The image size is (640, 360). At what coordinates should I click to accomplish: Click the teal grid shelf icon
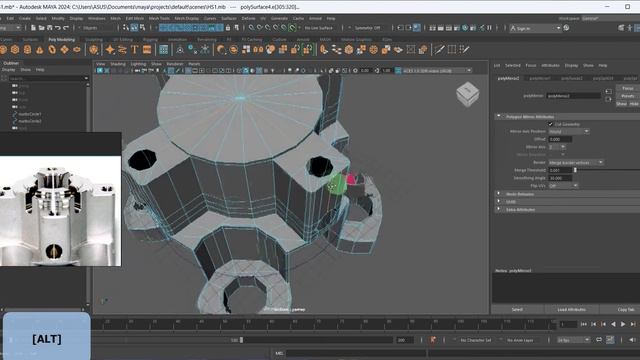tap(164, 50)
